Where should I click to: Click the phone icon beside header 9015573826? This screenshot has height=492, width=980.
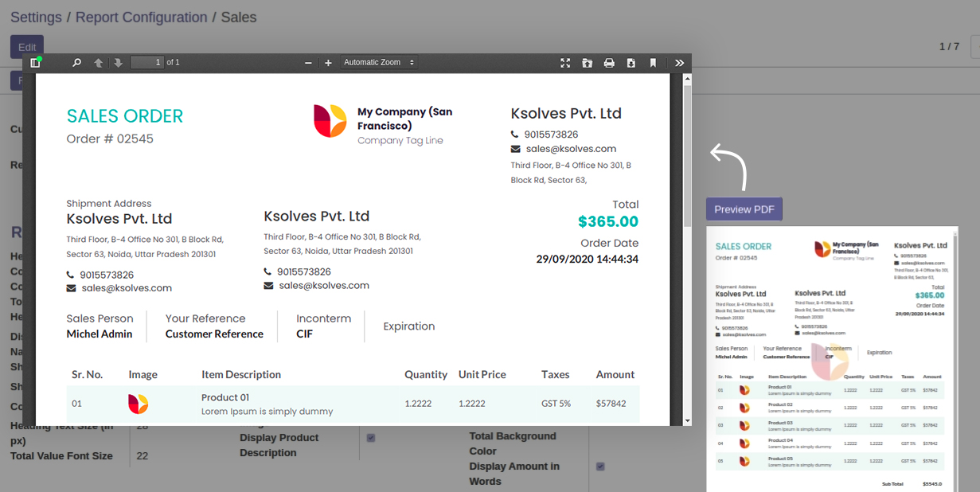515,135
